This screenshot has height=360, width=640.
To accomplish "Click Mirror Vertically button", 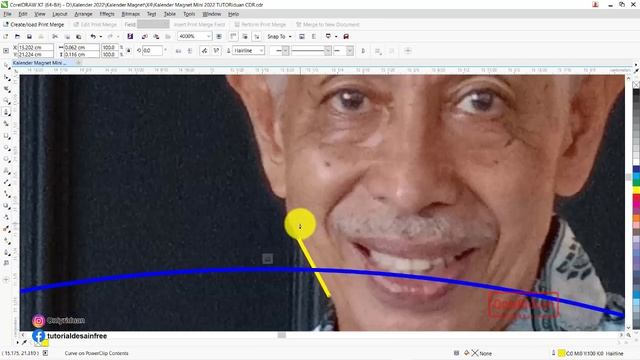I will click(190, 51).
